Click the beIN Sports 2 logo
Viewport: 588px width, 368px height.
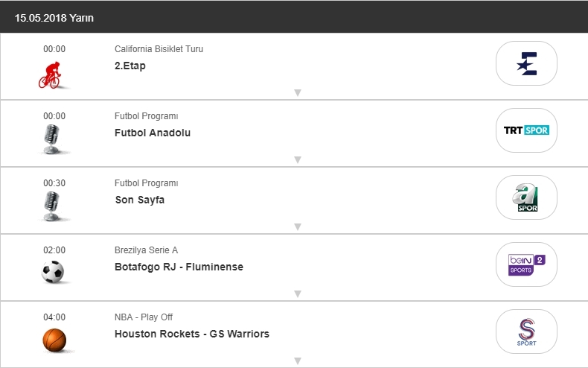click(526, 265)
